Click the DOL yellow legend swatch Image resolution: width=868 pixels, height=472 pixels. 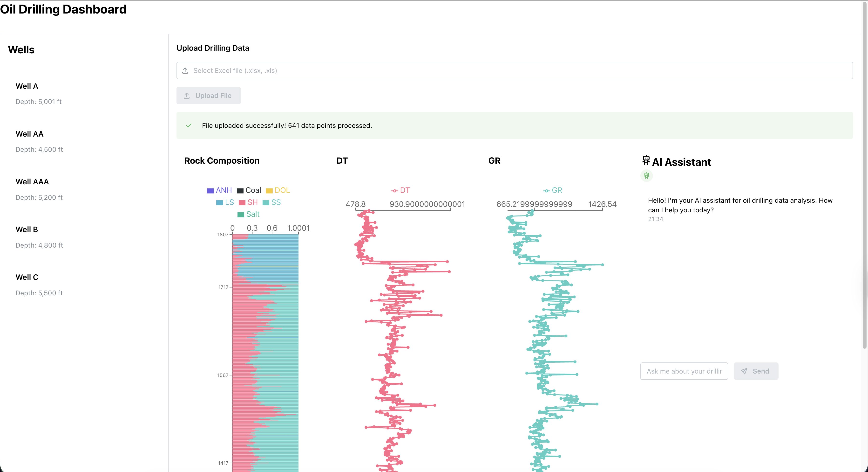269,191
